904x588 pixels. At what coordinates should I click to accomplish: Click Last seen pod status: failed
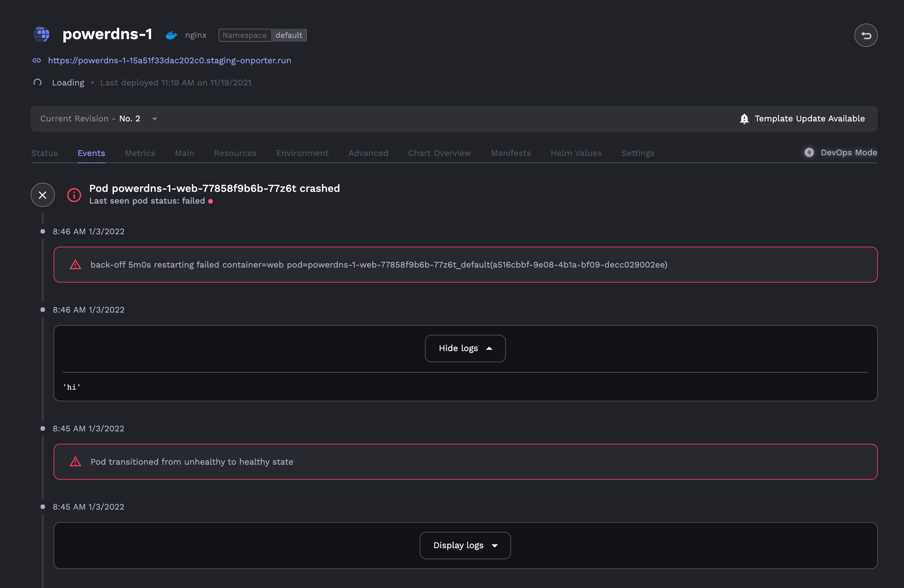[x=147, y=201]
